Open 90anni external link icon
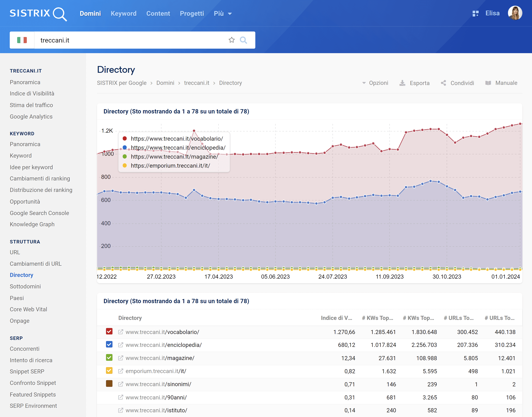Screen dimensions: 532x417 (121, 397)
